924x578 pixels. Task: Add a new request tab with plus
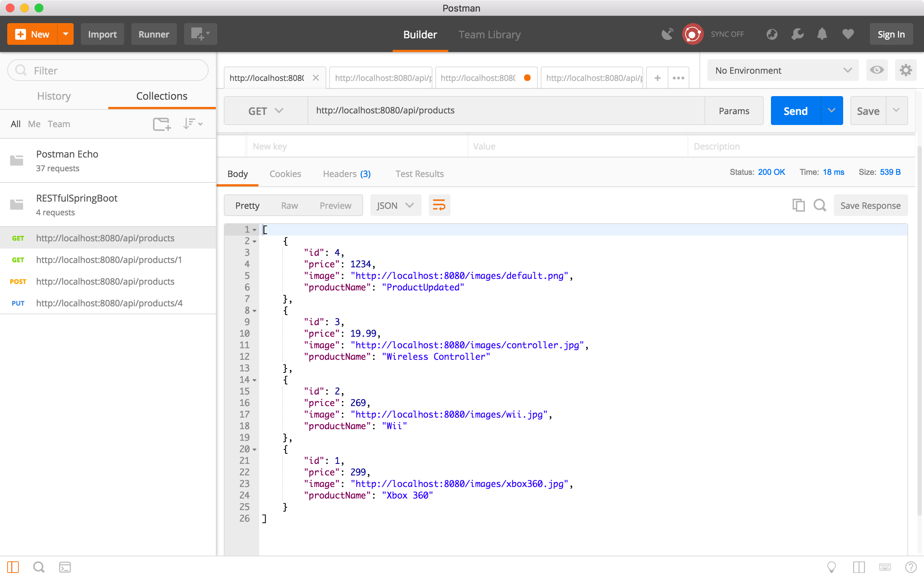(657, 78)
